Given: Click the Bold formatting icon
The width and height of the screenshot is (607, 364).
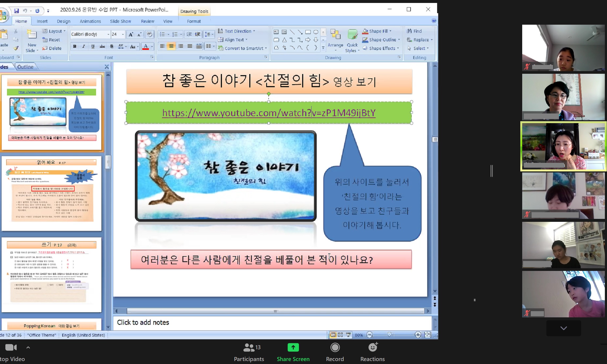Looking at the screenshot, I should (75, 46).
